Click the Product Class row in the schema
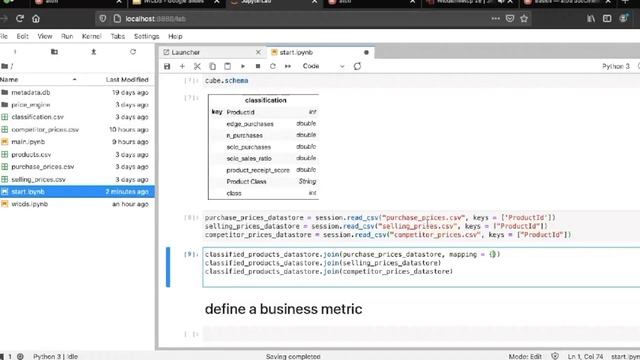640x360 pixels. [x=264, y=182]
